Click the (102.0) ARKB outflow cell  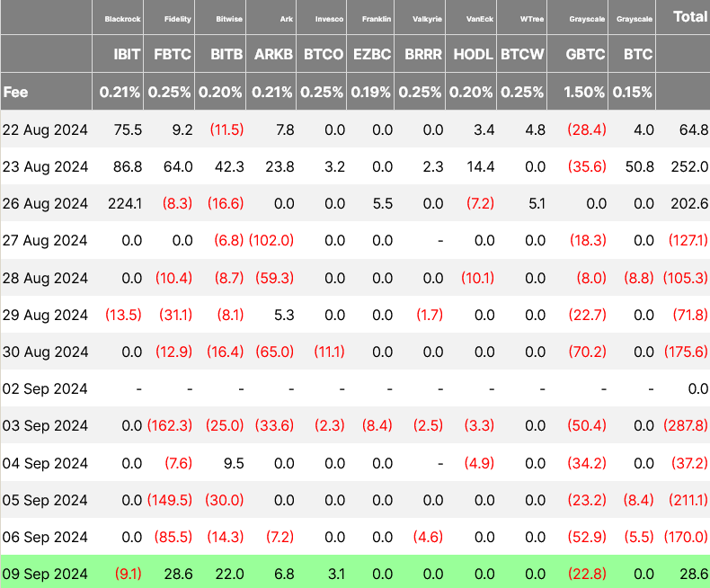coord(270,241)
